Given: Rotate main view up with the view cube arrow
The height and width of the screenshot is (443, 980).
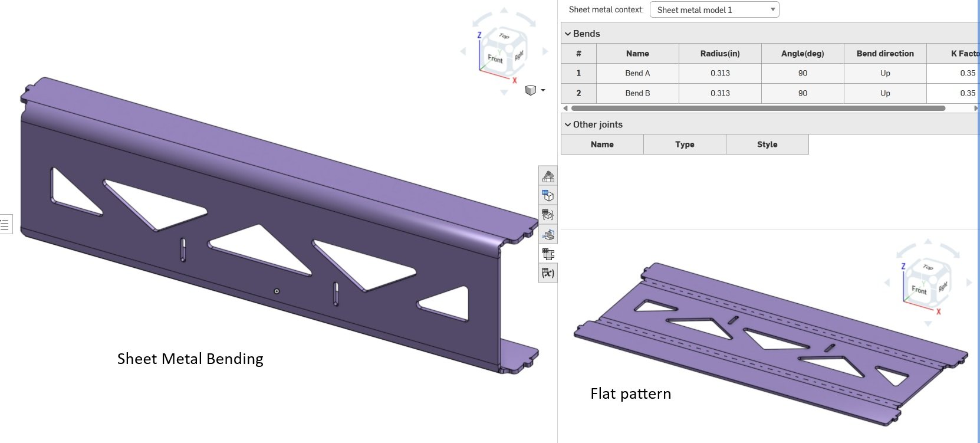Looking at the screenshot, I should 504,11.
